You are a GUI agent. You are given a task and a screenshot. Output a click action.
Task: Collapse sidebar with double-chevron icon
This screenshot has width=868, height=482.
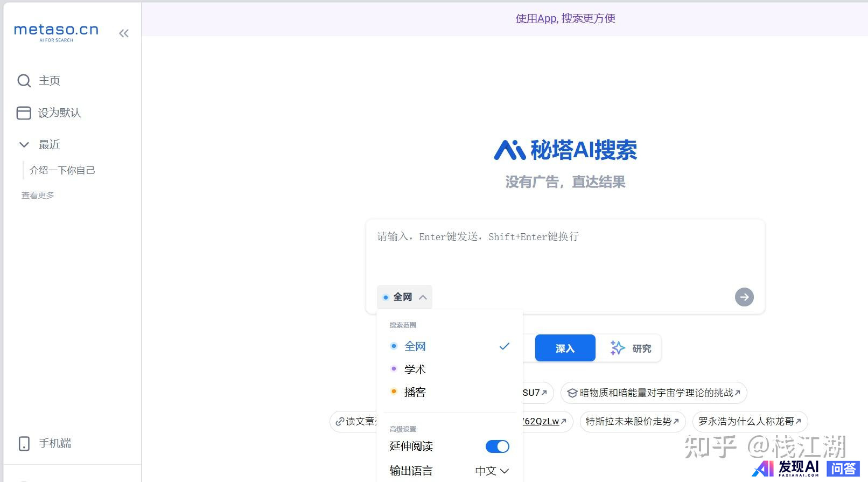(124, 33)
